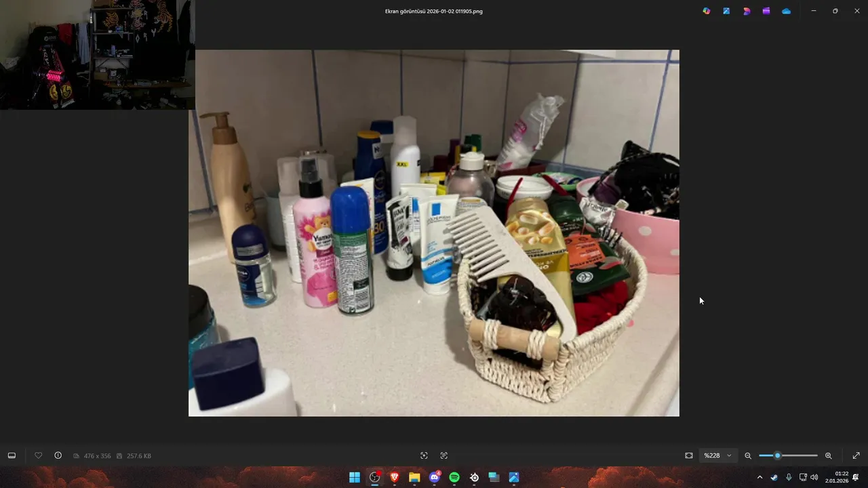Fit image to window icon

[x=689, y=455]
